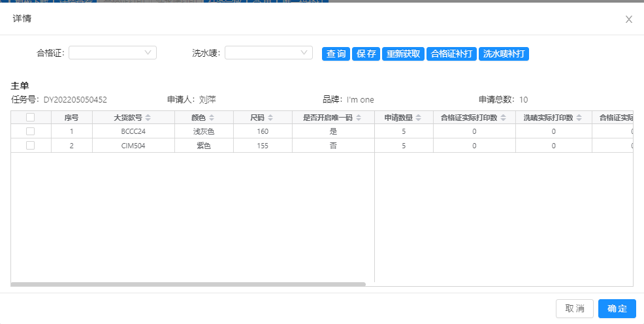Click sort icon on 申请数量 column

point(419,118)
